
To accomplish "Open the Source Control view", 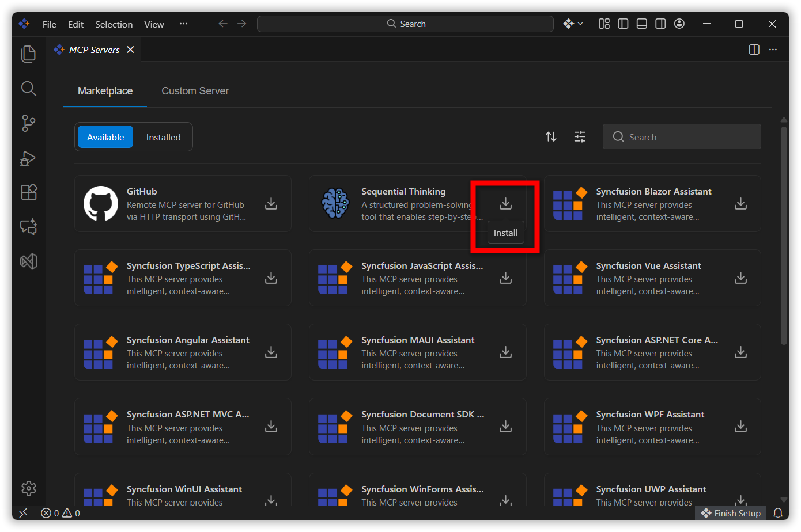I will pyautogui.click(x=28, y=123).
